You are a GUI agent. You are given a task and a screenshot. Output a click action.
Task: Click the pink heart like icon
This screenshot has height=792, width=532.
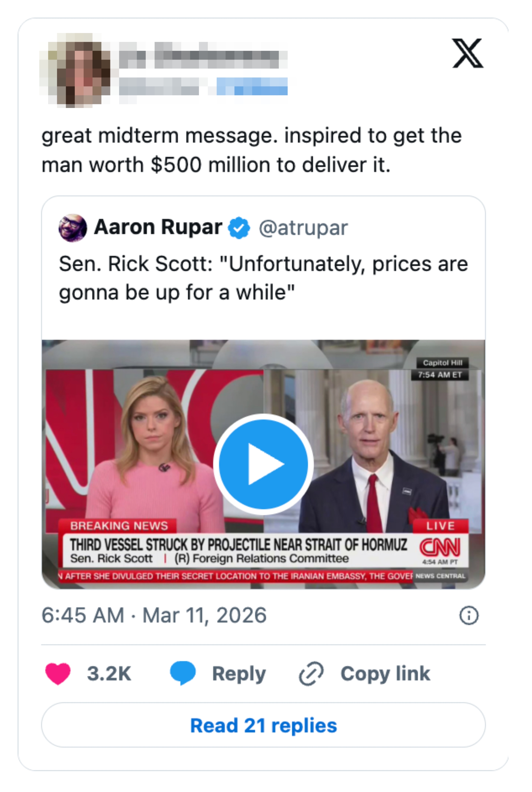tap(58, 673)
